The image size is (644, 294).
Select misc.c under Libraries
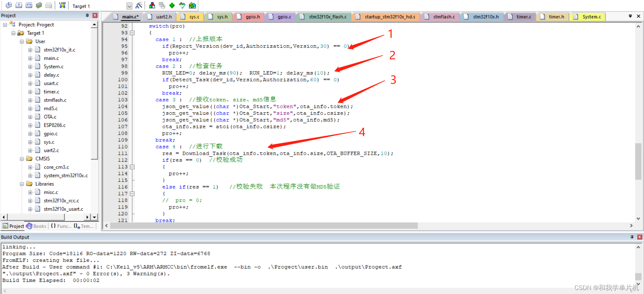[x=51, y=192]
